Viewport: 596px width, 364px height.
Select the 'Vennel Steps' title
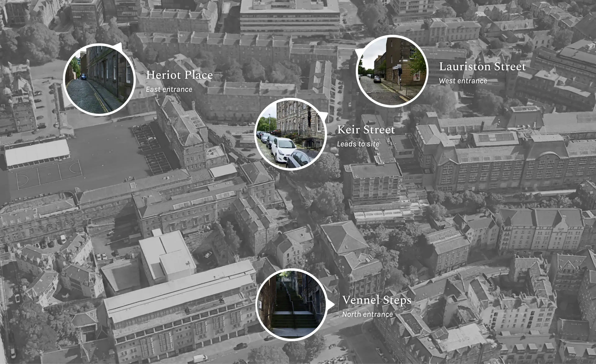pyautogui.click(x=377, y=300)
